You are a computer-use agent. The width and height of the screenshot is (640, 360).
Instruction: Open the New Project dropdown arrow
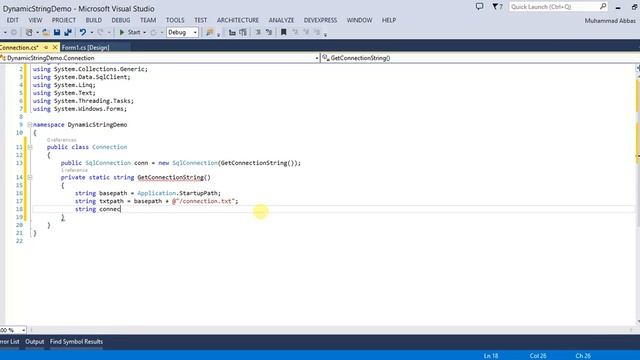37,32
